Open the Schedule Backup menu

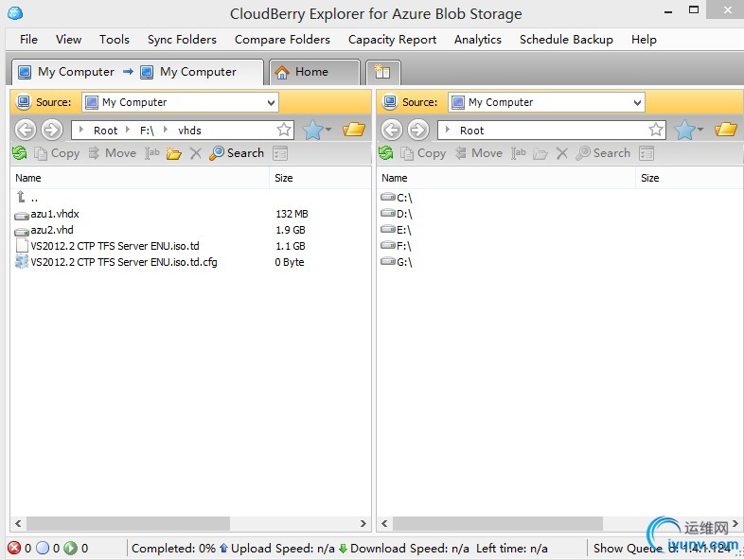click(566, 40)
